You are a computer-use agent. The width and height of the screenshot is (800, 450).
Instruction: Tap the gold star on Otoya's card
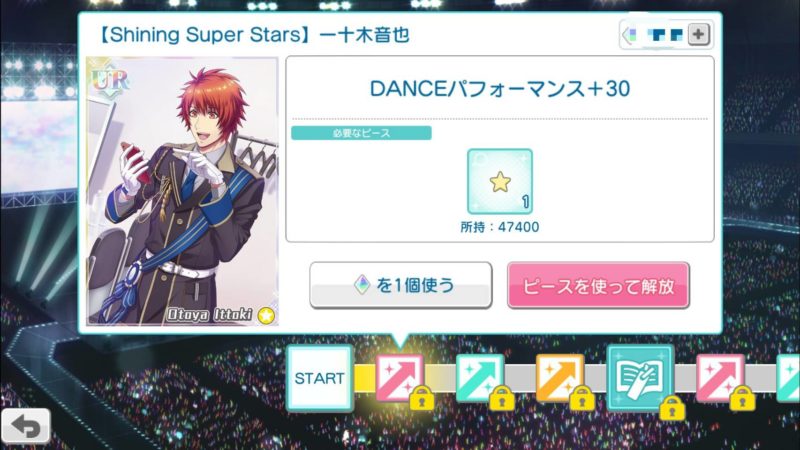(266, 316)
